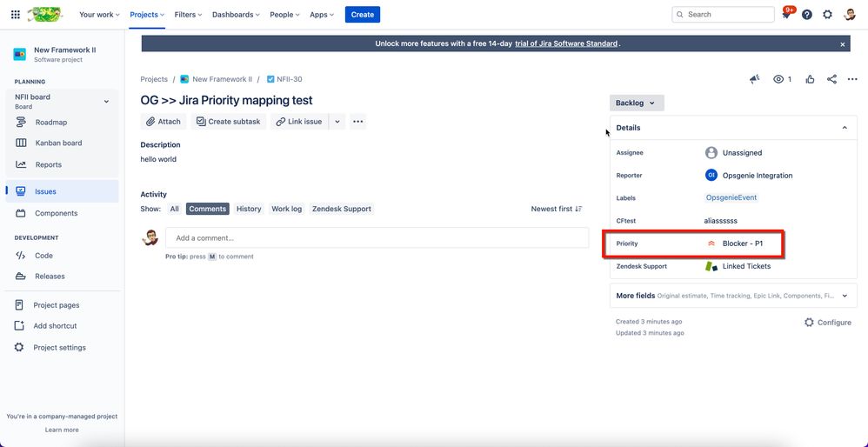Collapse the Details panel
Image resolution: width=868 pixels, height=447 pixels.
tap(845, 128)
